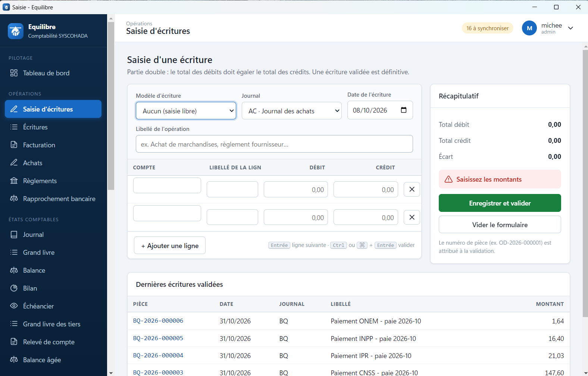Click the Échéancier eye icon

click(x=14, y=306)
